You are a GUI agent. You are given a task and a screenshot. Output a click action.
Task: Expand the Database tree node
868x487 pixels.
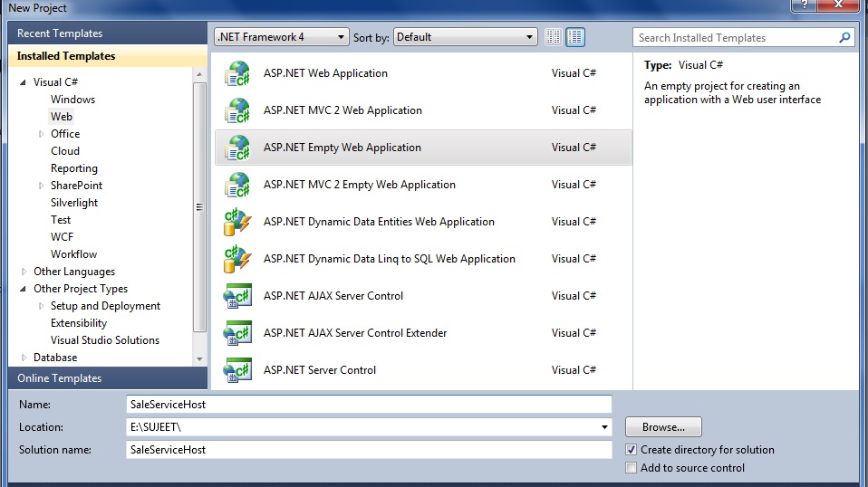coord(24,358)
